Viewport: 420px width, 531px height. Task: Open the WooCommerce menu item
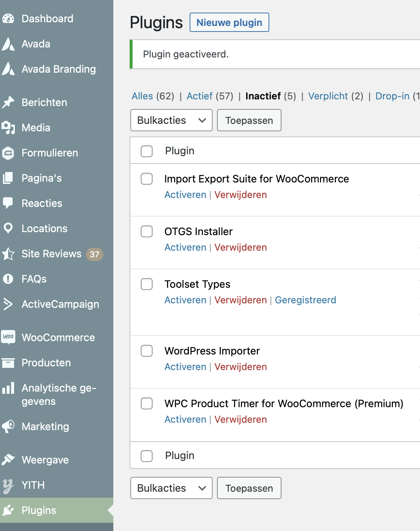(x=58, y=337)
